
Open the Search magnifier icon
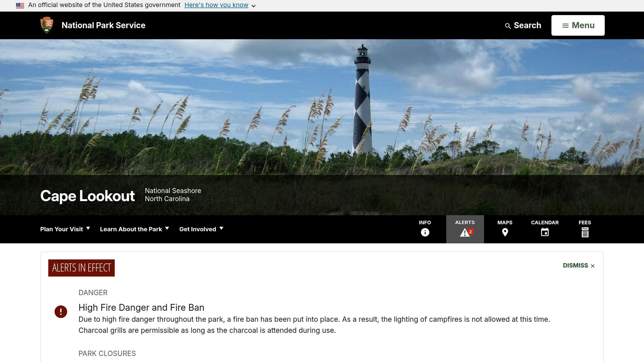pyautogui.click(x=508, y=26)
